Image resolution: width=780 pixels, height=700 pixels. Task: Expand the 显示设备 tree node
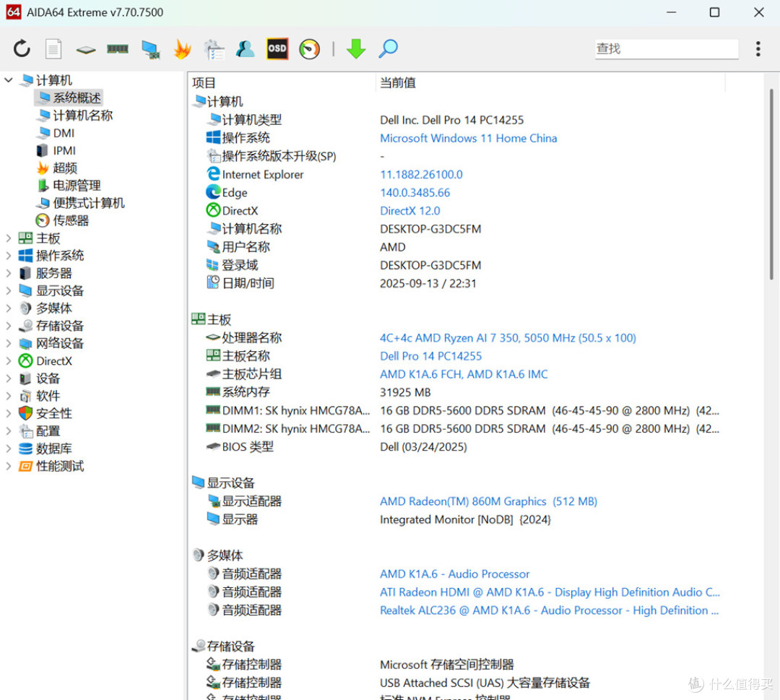tap(9, 290)
